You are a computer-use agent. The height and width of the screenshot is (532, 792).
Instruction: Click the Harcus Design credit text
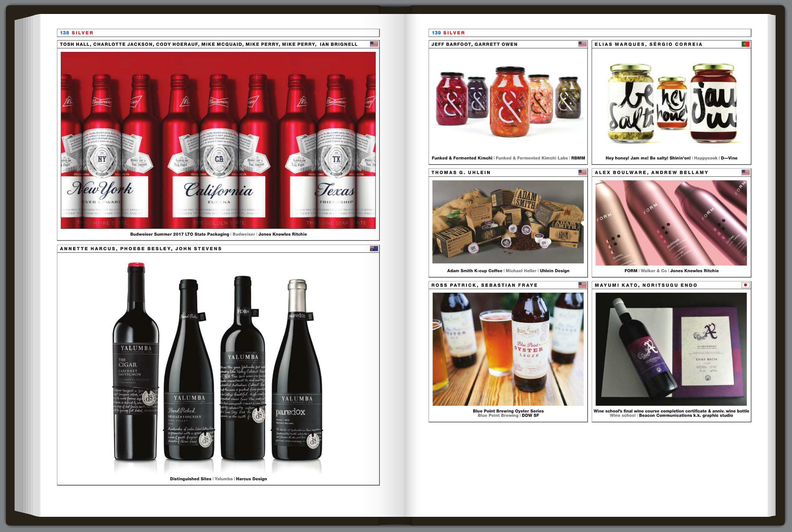251,479
